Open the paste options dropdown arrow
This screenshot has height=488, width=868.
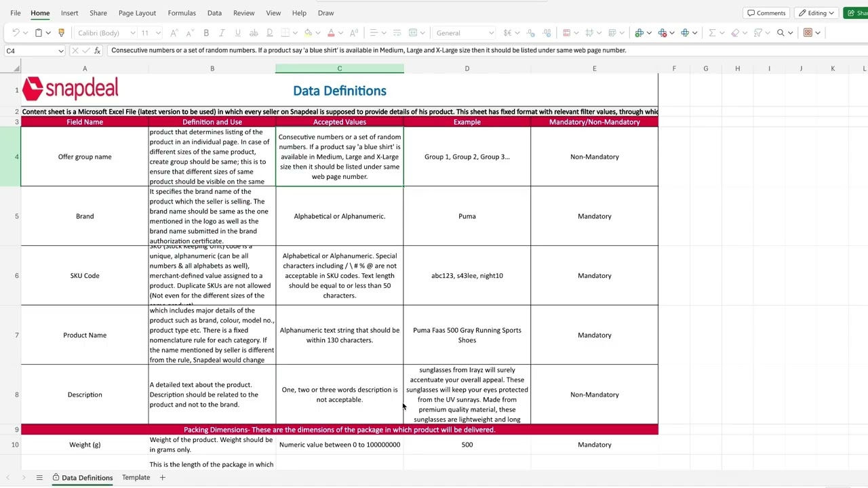48,33
